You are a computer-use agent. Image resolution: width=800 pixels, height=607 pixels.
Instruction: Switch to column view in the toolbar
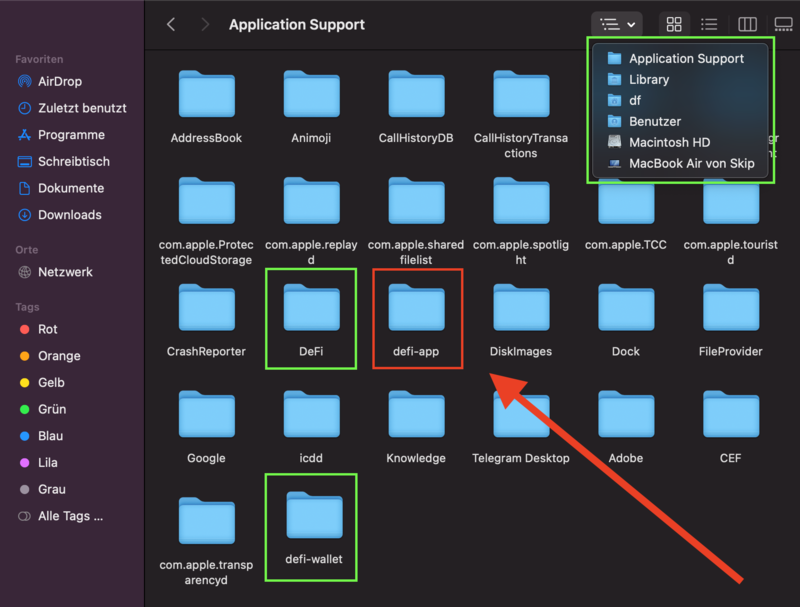[746, 24]
